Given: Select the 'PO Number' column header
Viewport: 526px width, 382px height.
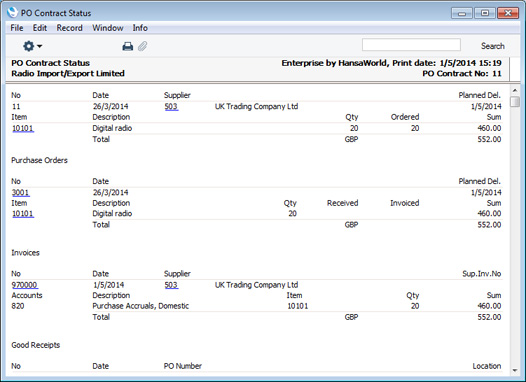Looking at the screenshot, I should 183,366.
